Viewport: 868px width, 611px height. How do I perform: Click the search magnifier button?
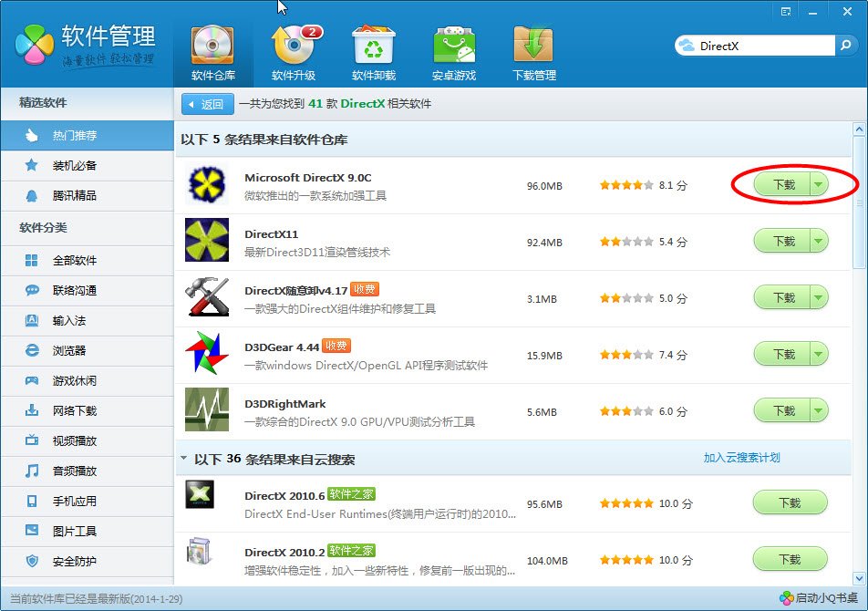pyautogui.click(x=846, y=46)
